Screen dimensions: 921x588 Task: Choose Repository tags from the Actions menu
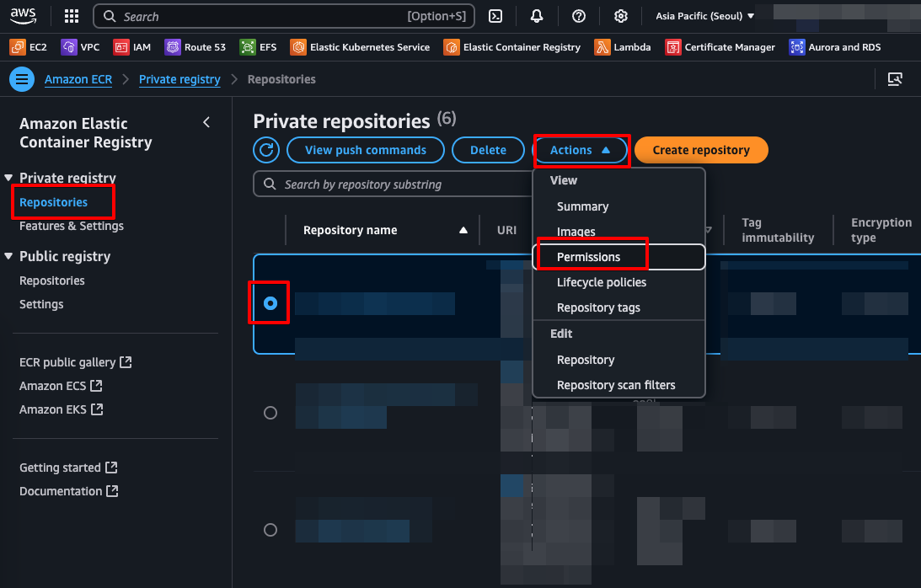(618, 307)
